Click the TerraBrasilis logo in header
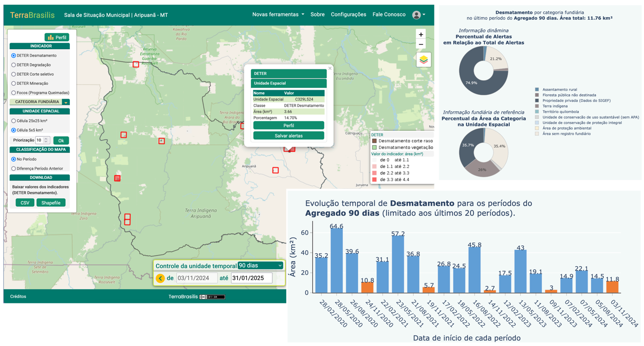644x346 pixels. click(x=32, y=15)
